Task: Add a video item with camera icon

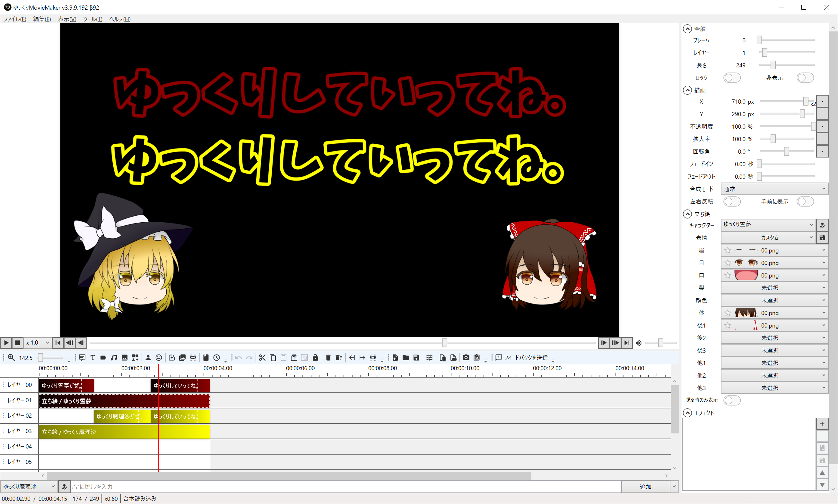Action: [103, 358]
